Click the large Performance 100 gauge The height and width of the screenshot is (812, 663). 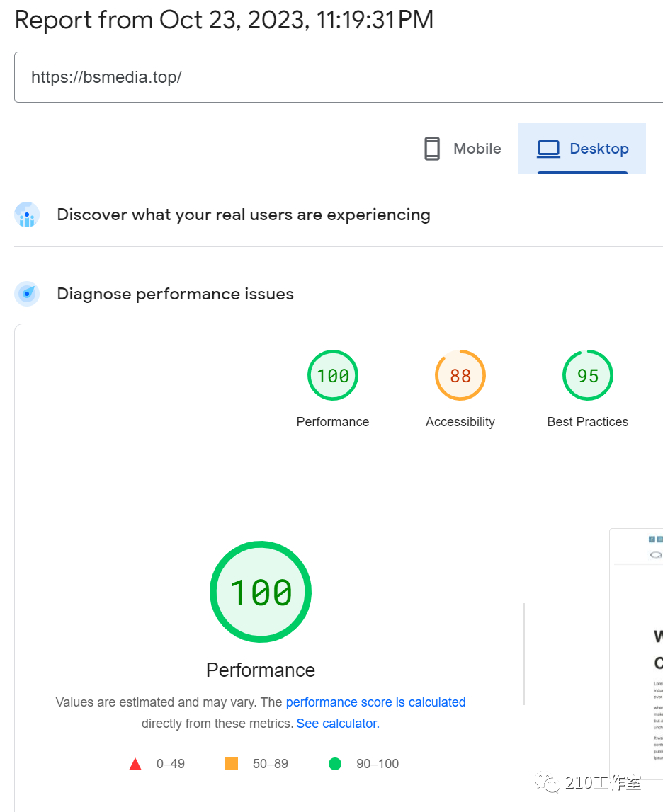tap(261, 592)
